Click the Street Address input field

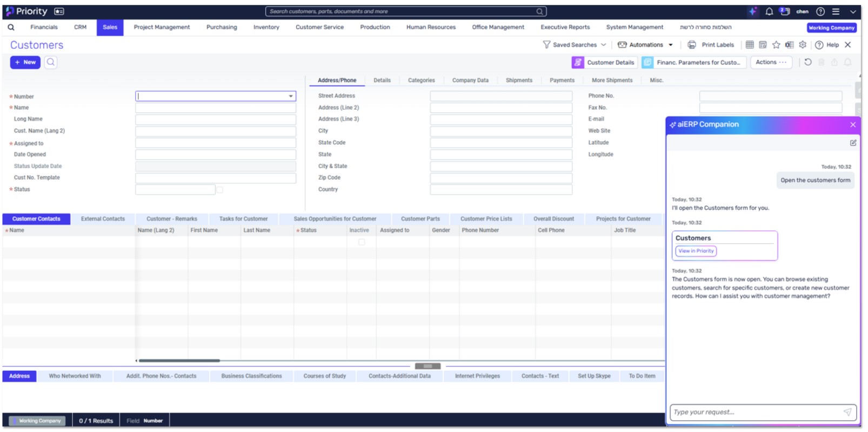pyautogui.click(x=501, y=96)
